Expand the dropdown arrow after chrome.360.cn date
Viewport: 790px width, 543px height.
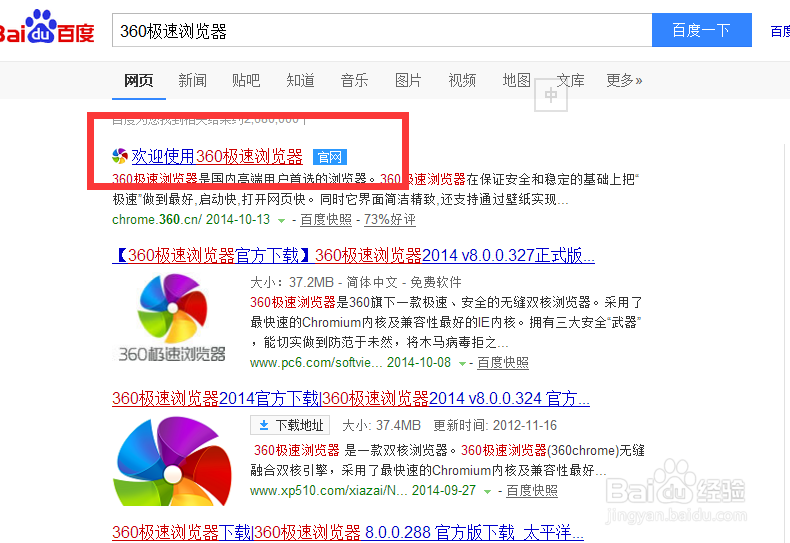click(282, 221)
